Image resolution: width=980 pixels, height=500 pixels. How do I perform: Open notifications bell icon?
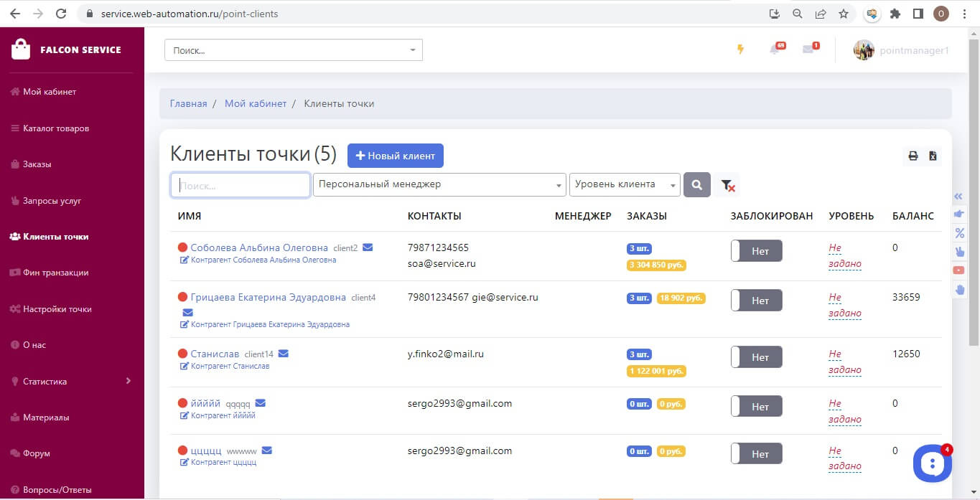[775, 49]
